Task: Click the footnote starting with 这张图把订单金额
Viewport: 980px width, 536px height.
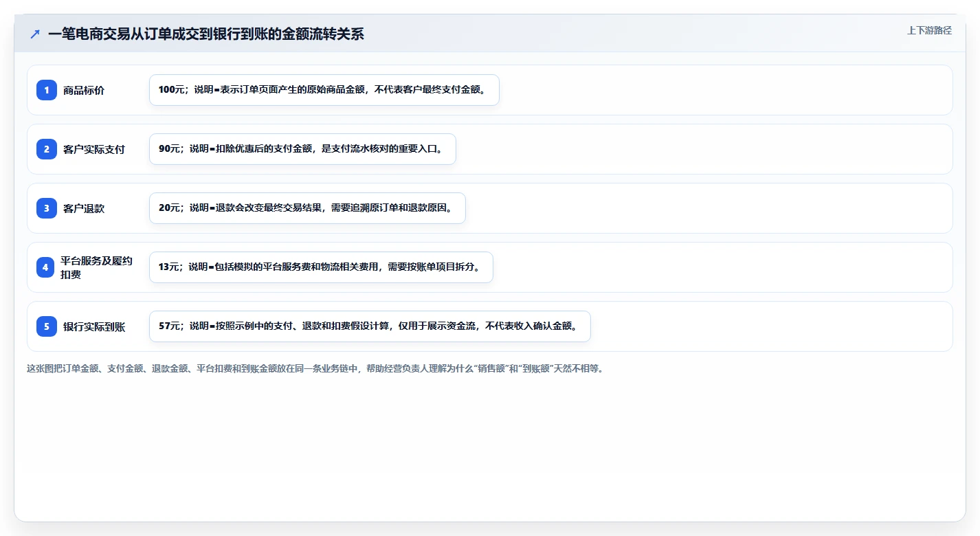Action: (x=315, y=368)
